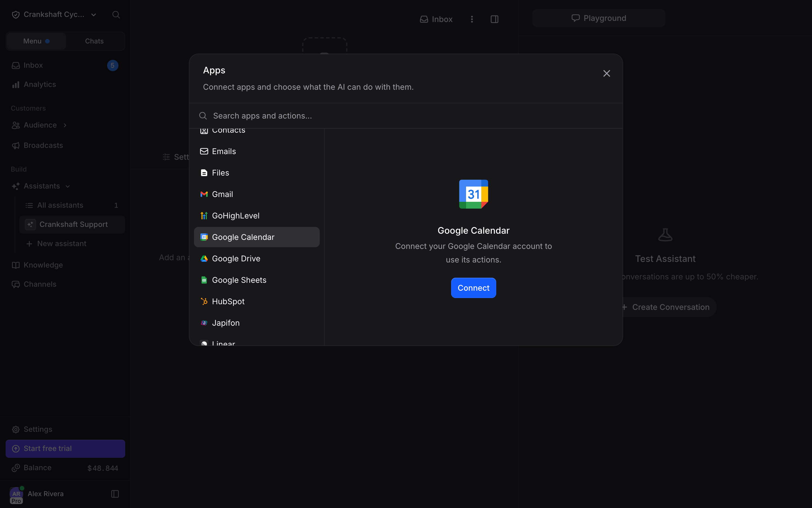Collapse the Assistants section chevron
This screenshot has width=812, height=508.
pyautogui.click(x=68, y=186)
